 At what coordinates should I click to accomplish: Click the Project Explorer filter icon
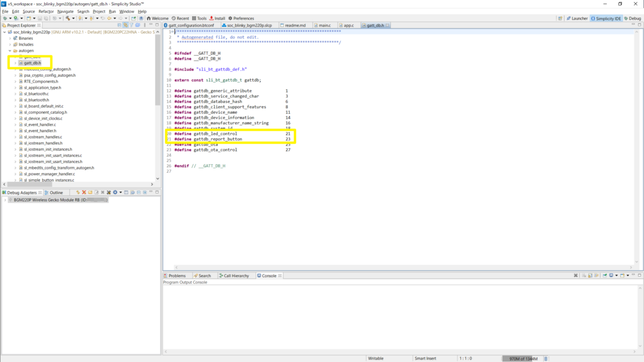[131, 25]
